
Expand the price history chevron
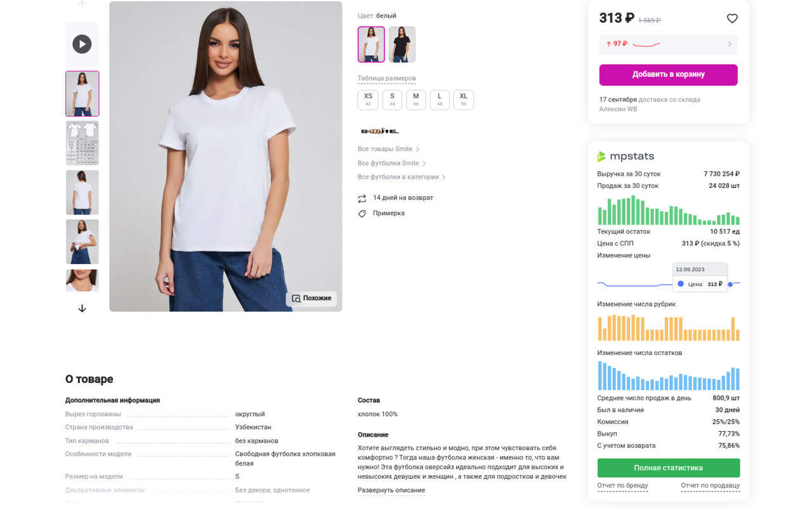pos(730,44)
